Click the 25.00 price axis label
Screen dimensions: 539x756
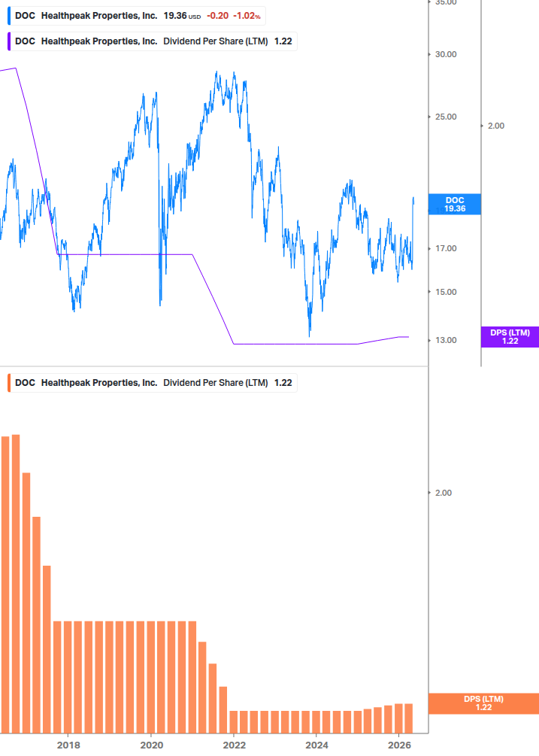tap(446, 117)
